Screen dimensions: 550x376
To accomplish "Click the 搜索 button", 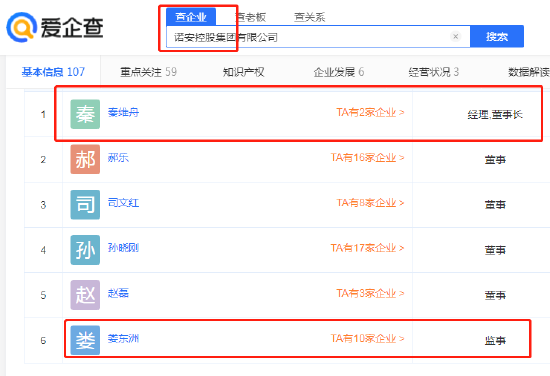I will [x=497, y=36].
